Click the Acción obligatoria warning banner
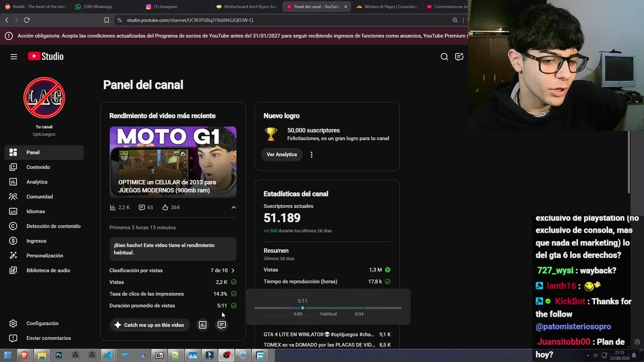This screenshot has height=362, width=644. [234, 36]
